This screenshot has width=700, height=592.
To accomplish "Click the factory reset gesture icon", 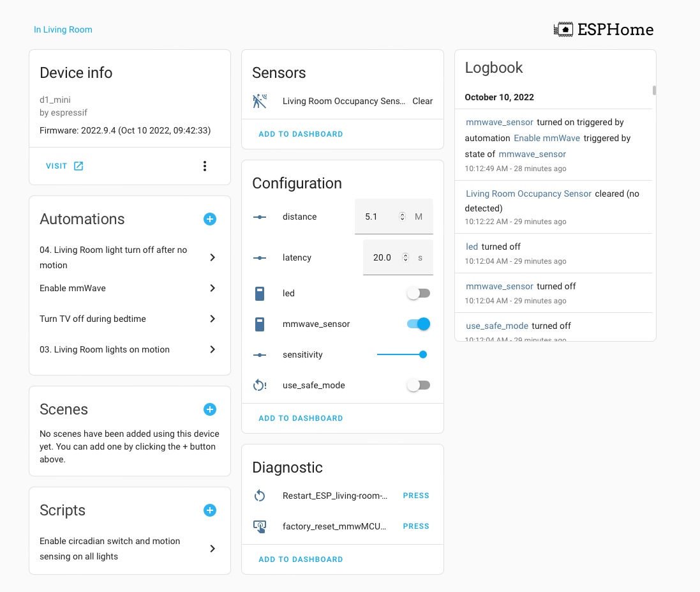I will tap(260, 526).
